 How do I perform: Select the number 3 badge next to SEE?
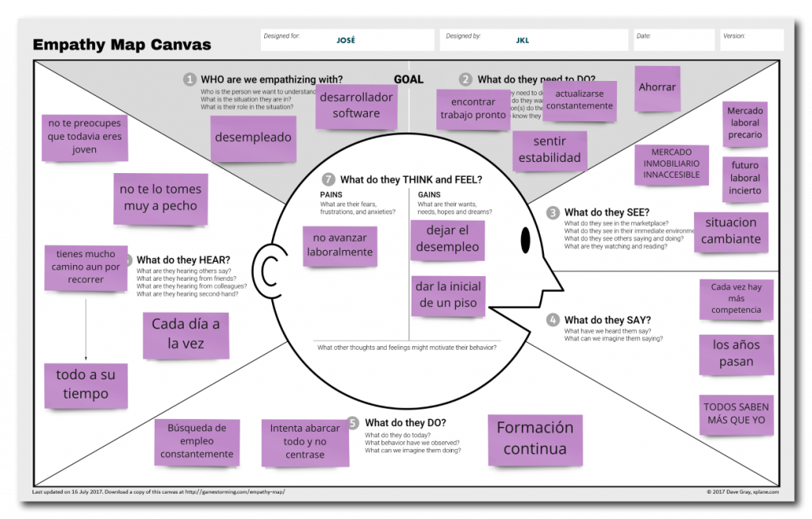[553, 213]
